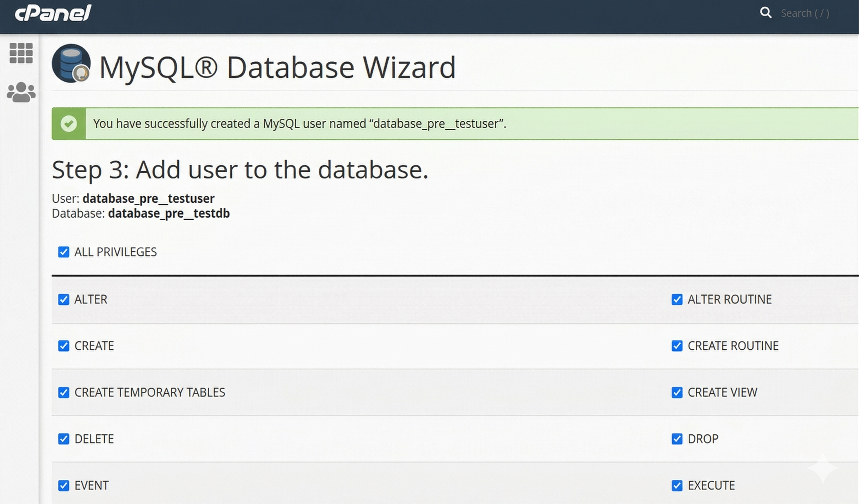859x504 pixels.
Task: Toggle the EVENT checkbox
Action: tap(64, 486)
